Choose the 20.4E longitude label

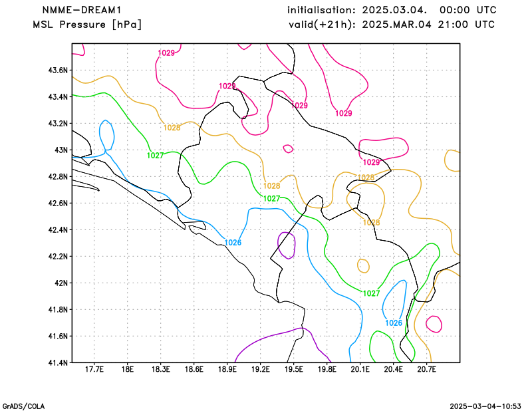[x=393, y=369]
